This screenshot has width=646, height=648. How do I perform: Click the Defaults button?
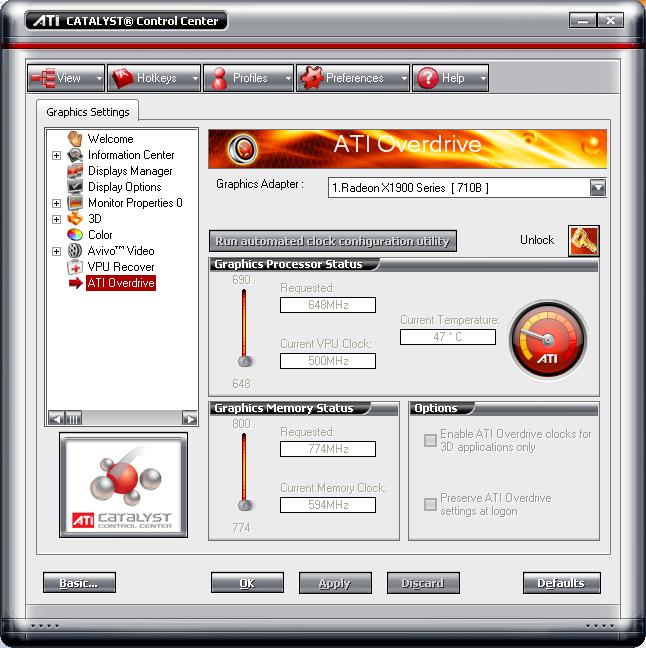coord(561,583)
